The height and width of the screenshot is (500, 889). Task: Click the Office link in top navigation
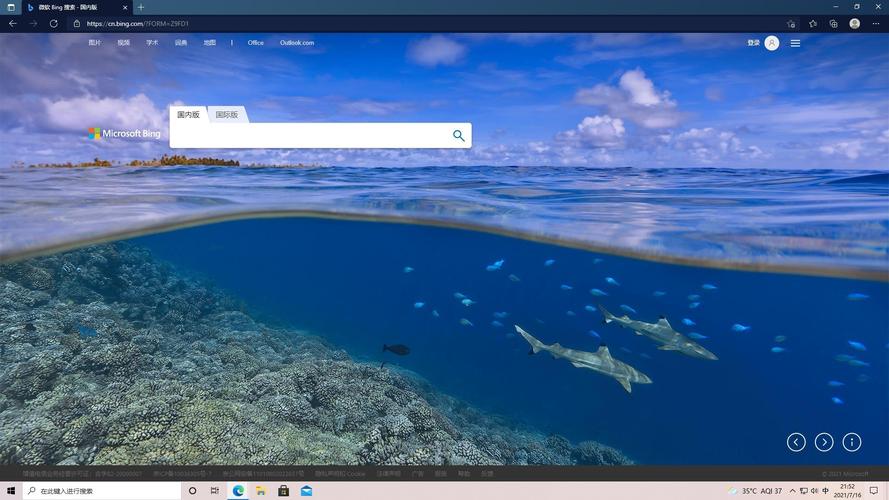(256, 43)
